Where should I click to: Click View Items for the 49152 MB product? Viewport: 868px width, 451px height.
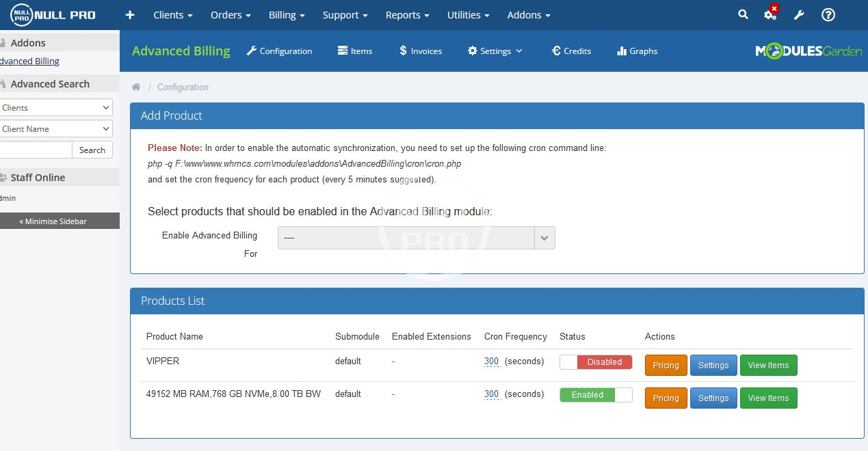tap(768, 398)
